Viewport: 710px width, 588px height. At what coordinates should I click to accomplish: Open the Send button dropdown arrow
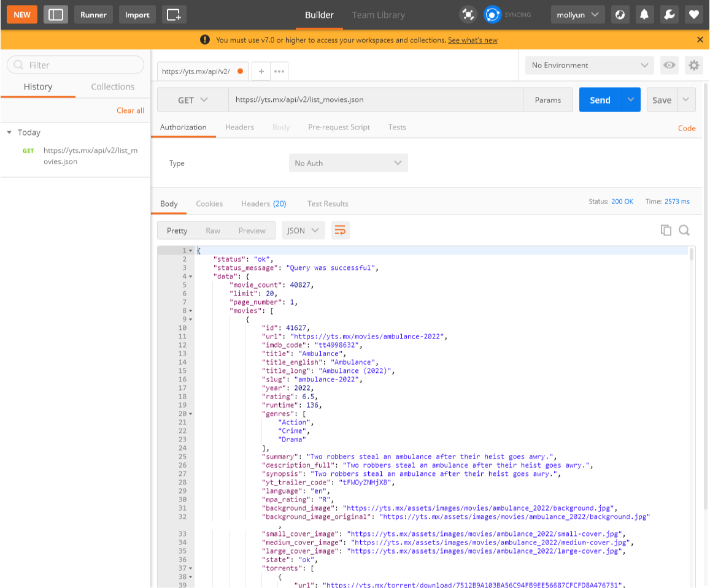[x=631, y=99]
